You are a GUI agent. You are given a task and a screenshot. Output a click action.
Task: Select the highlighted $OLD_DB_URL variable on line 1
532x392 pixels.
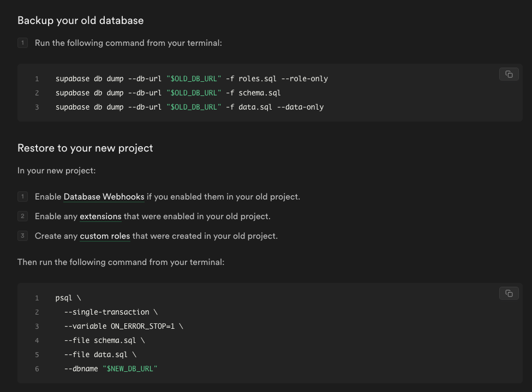[195, 79]
